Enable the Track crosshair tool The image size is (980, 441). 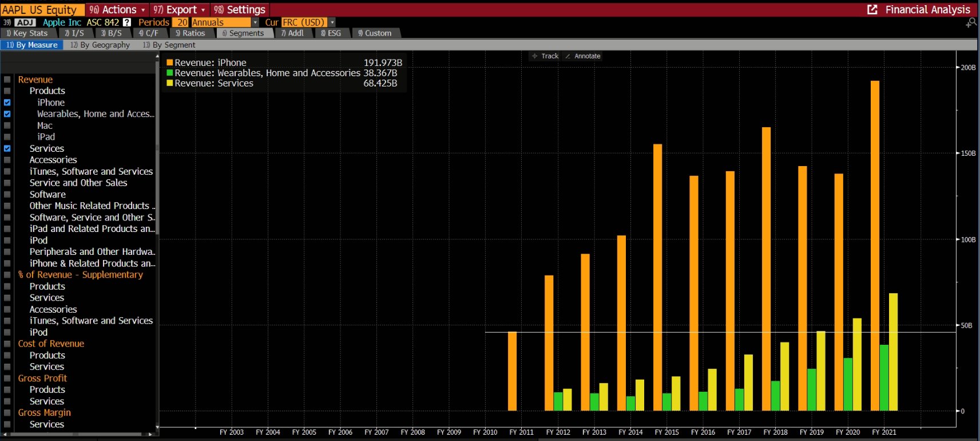click(545, 56)
